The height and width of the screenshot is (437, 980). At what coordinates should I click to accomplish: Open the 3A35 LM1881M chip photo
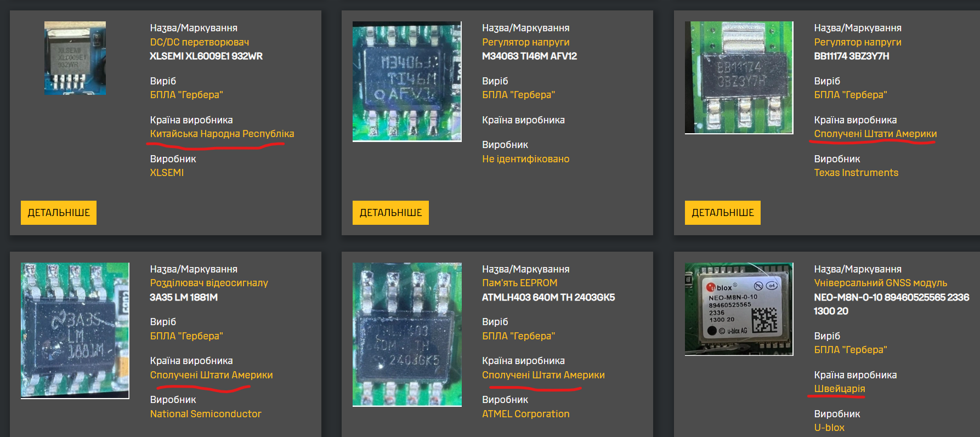[x=75, y=330]
